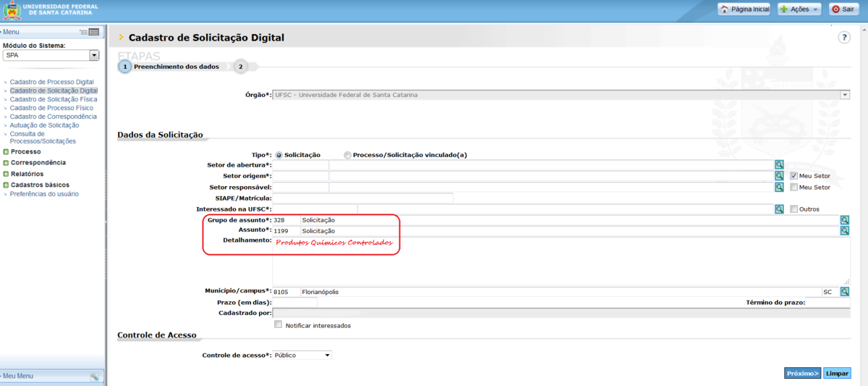Image resolution: width=868 pixels, height=386 pixels.
Task: Click the help question mark icon
Action: (843, 38)
